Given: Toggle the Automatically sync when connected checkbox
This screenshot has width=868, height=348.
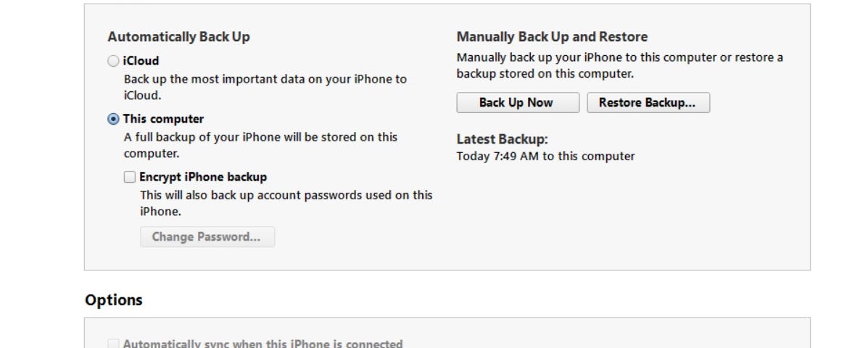Looking at the screenshot, I should click(x=113, y=344).
